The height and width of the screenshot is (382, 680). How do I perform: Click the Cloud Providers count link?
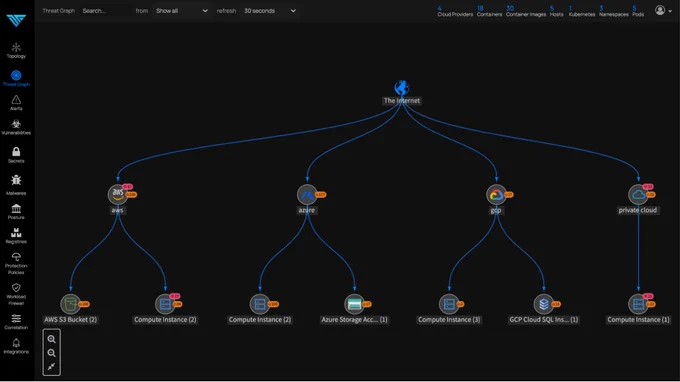(x=454, y=11)
